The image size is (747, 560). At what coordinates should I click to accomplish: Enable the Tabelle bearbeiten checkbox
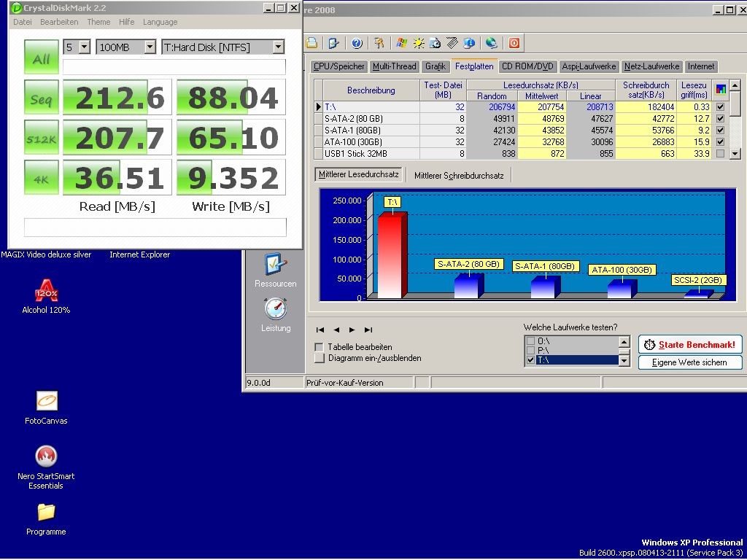[320, 347]
